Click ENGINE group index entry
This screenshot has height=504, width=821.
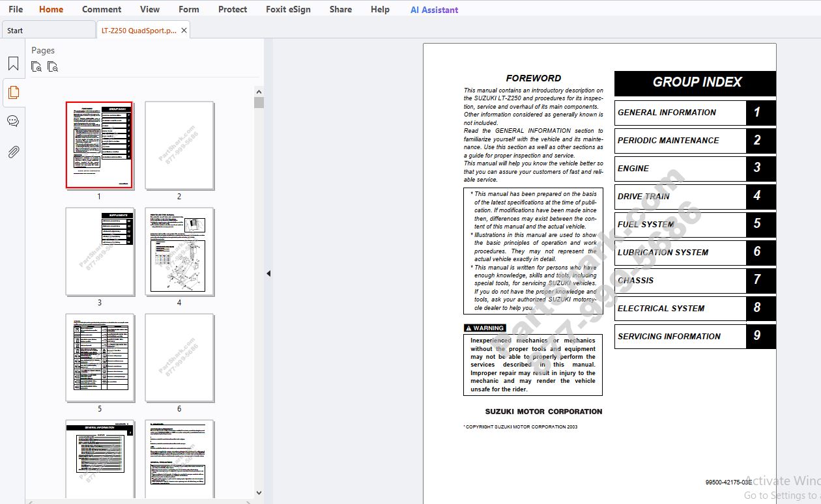point(695,169)
